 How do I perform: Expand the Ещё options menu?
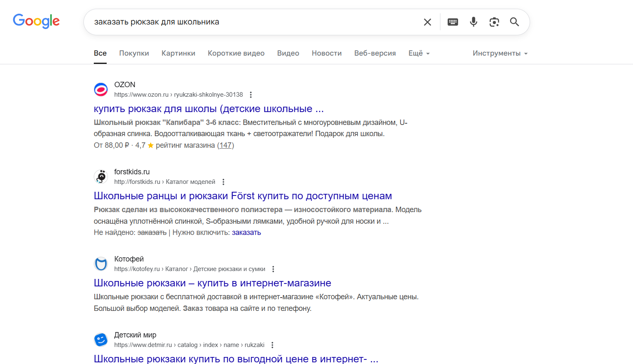pyautogui.click(x=418, y=53)
